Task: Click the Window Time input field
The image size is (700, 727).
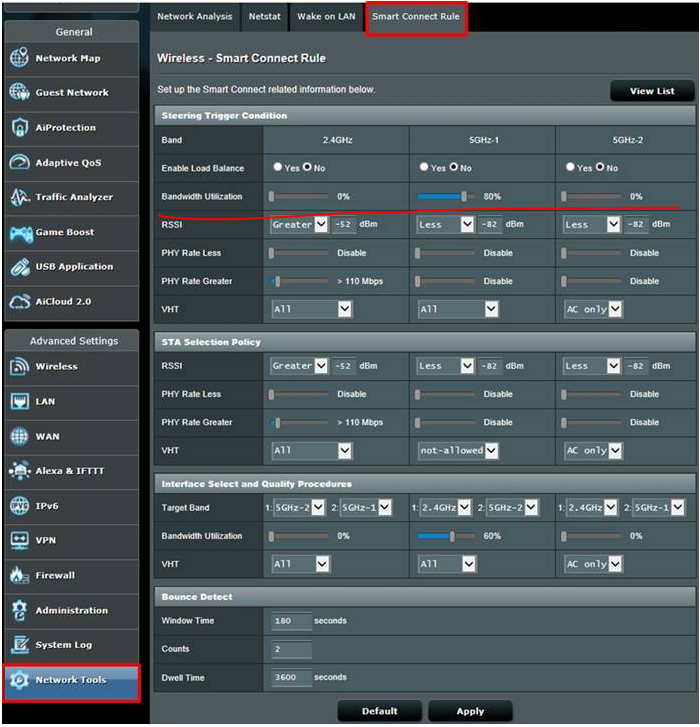Action: [x=292, y=621]
